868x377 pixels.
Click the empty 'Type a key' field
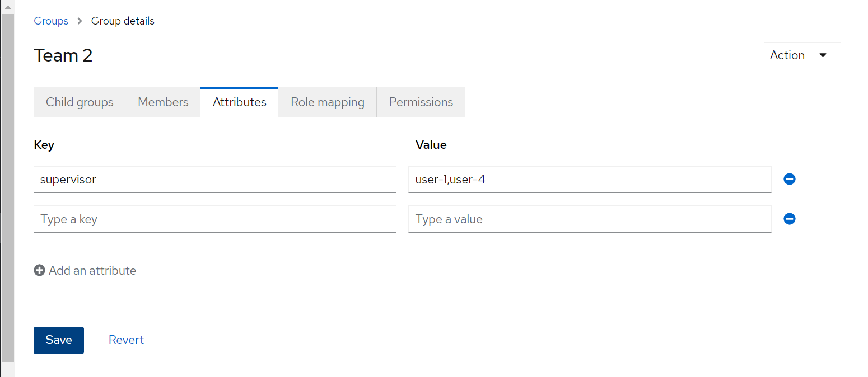(215, 219)
